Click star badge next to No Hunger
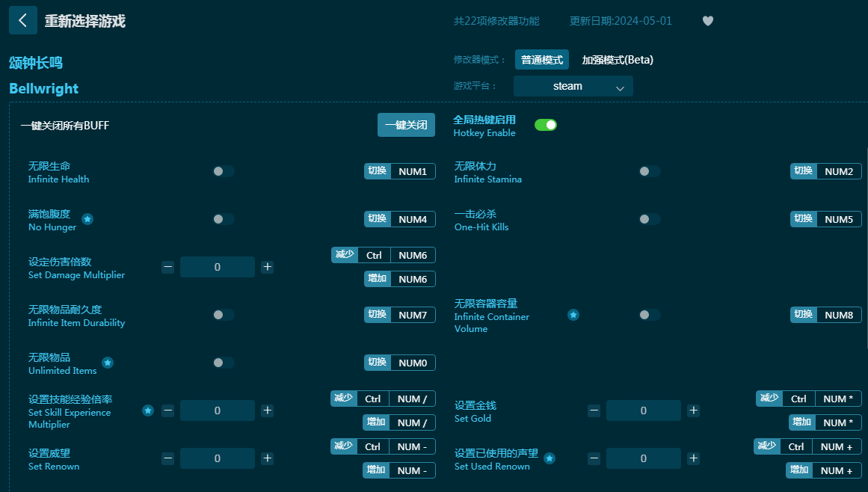The height and width of the screenshot is (492, 868). (x=87, y=219)
